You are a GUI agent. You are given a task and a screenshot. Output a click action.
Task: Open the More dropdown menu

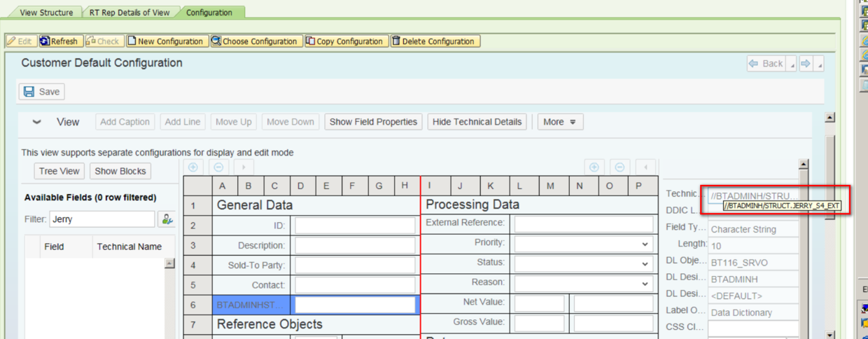click(560, 122)
